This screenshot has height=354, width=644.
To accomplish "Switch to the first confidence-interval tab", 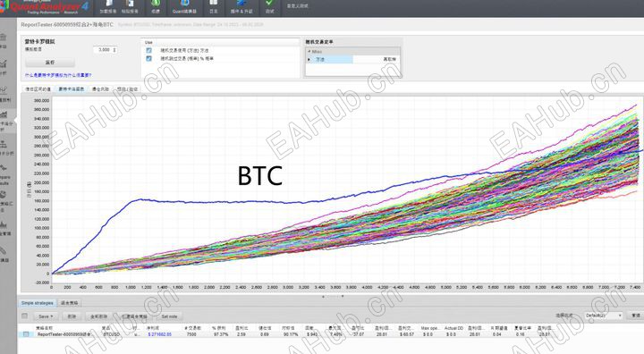I will [38, 89].
